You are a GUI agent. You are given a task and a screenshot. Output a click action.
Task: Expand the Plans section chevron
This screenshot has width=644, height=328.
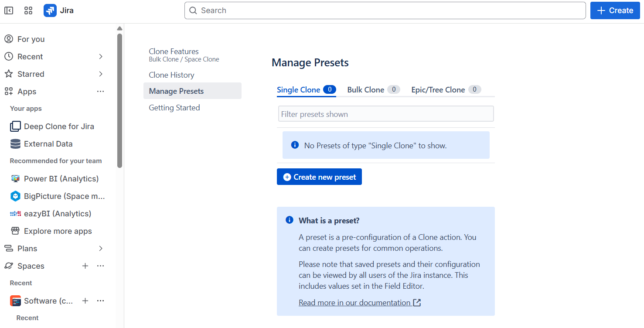[x=101, y=249]
